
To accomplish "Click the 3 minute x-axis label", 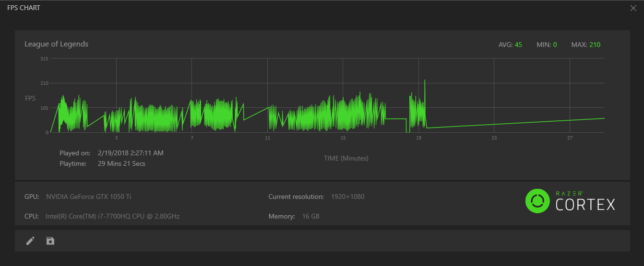I will coord(116,138).
